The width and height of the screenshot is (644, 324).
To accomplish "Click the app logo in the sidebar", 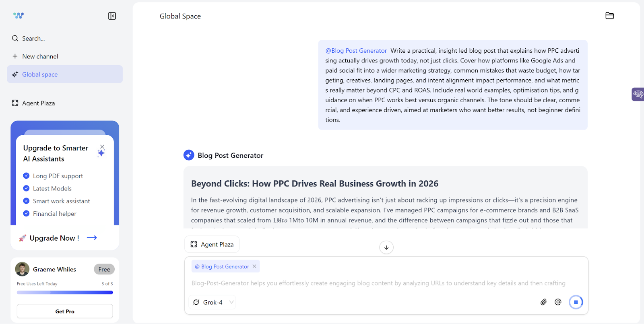I will pyautogui.click(x=18, y=15).
